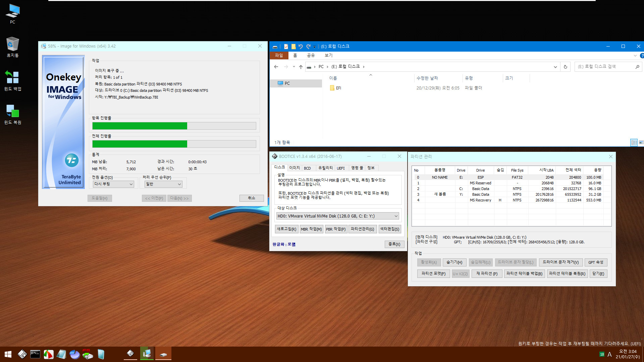Image resolution: width=644 pixels, height=362 pixels.
Task: Expand the chevron after PC in address bar
Action: 327,67
